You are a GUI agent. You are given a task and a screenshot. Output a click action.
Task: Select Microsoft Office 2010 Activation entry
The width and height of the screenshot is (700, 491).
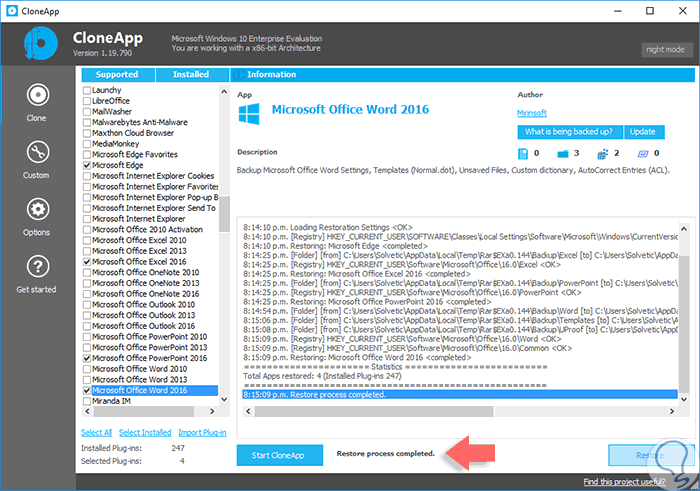point(147,229)
